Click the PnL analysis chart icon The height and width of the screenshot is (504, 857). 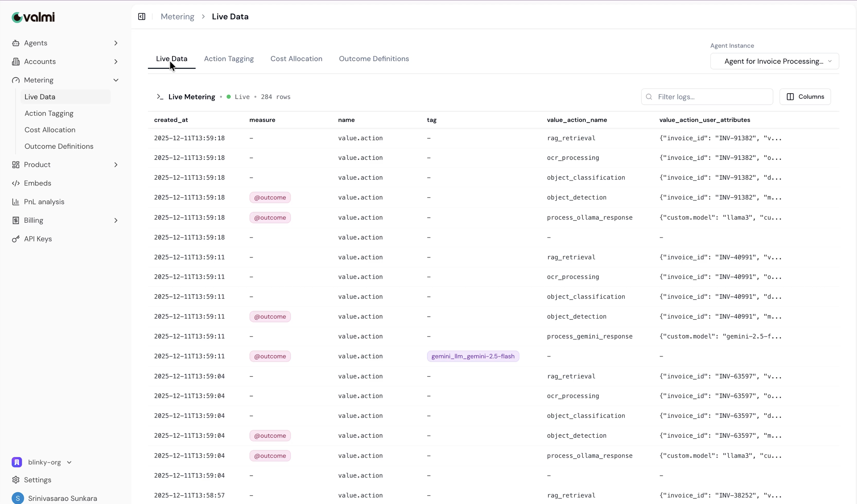click(x=16, y=202)
